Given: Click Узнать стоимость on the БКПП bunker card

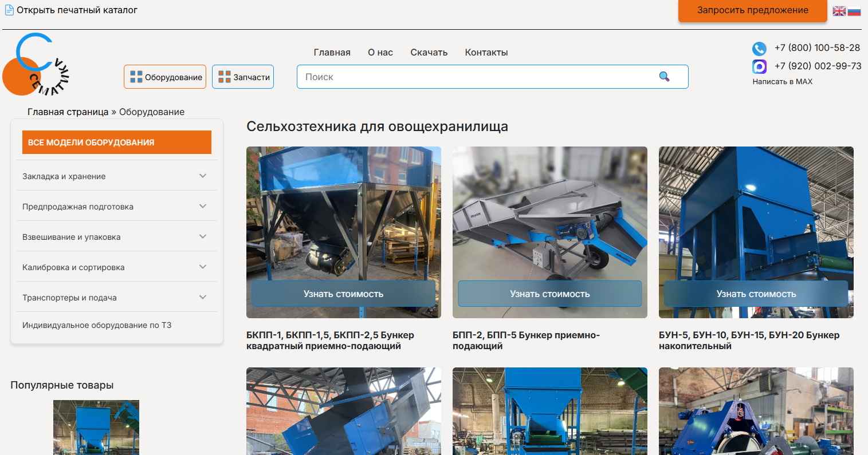Looking at the screenshot, I should [343, 294].
